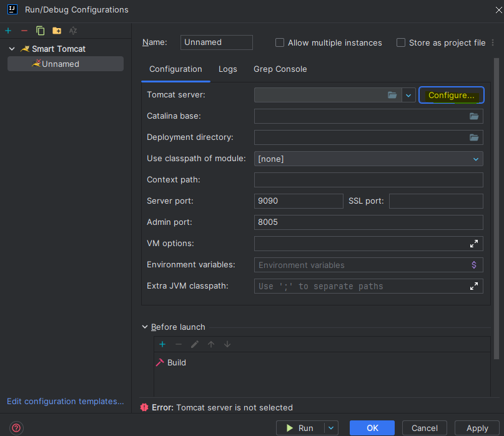The width and height of the screenshot is (504, 436).
Task: Switch to the Configuration tab
Action: coord(175,69)
